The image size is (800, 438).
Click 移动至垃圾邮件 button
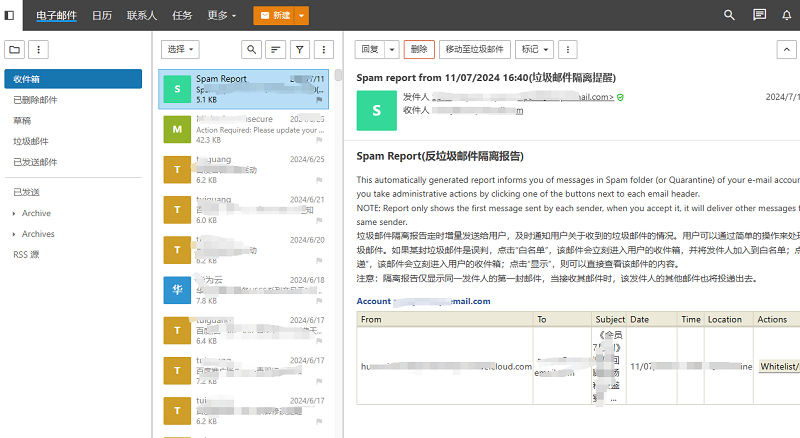(474, 50)
